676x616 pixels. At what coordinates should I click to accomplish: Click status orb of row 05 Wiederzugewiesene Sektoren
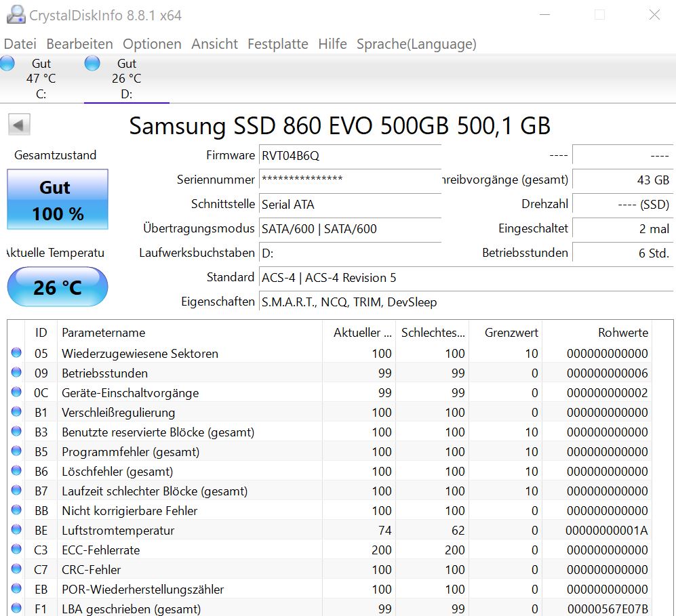[16, 352]
